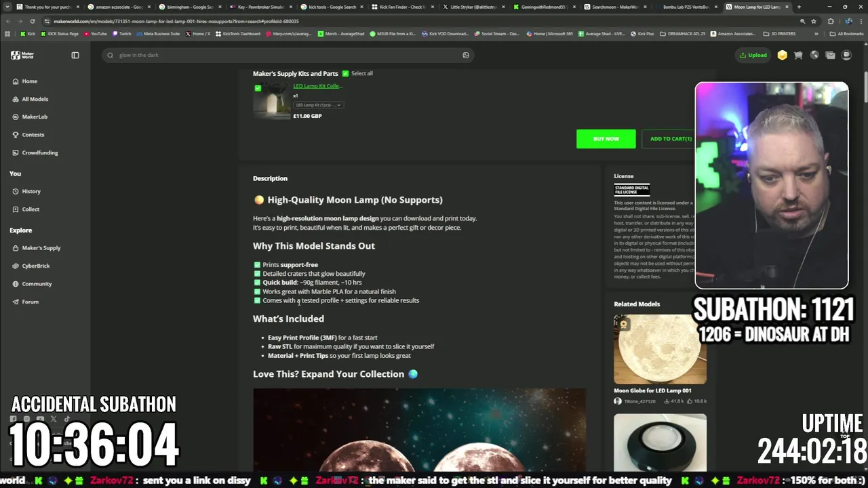Viewport: 868px width, 488px height.
Task: Collapse the sidebar with the panel toggle icon
Action: (x=75, y=55)
